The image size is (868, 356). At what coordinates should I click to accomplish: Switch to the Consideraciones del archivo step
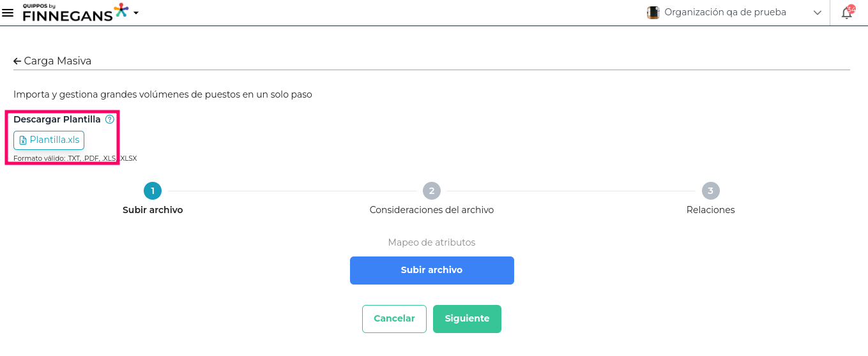pos(432,210)
